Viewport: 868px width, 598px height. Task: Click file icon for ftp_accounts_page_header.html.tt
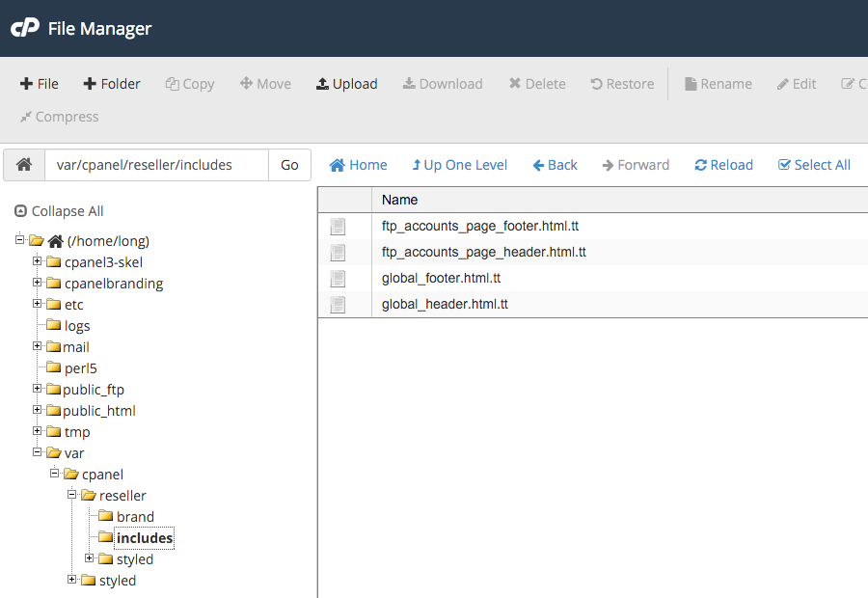pos(338,253)
